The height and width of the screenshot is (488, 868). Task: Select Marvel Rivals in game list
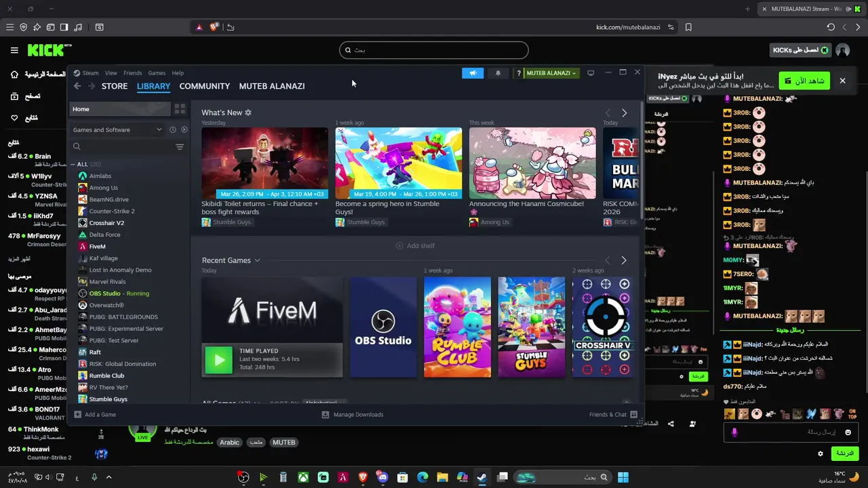107,281
